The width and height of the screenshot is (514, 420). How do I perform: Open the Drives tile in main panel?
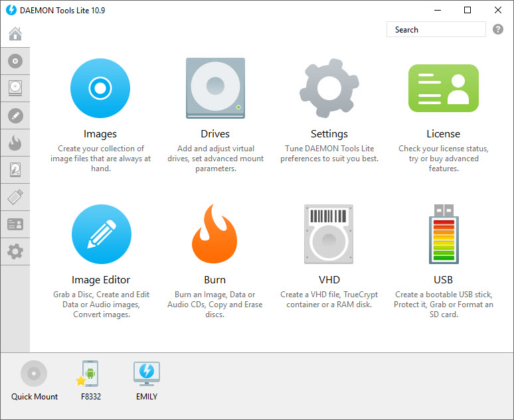215,88
